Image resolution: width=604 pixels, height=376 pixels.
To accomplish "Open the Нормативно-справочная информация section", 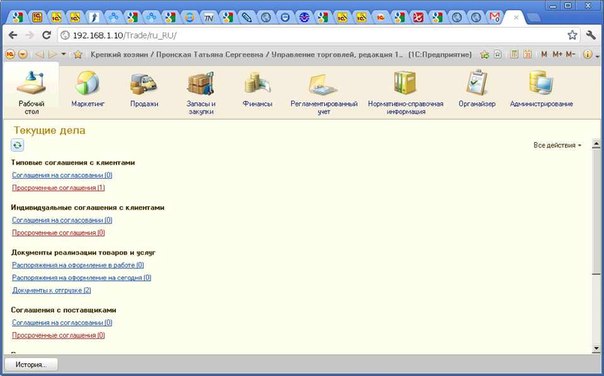I will (405, 93).
